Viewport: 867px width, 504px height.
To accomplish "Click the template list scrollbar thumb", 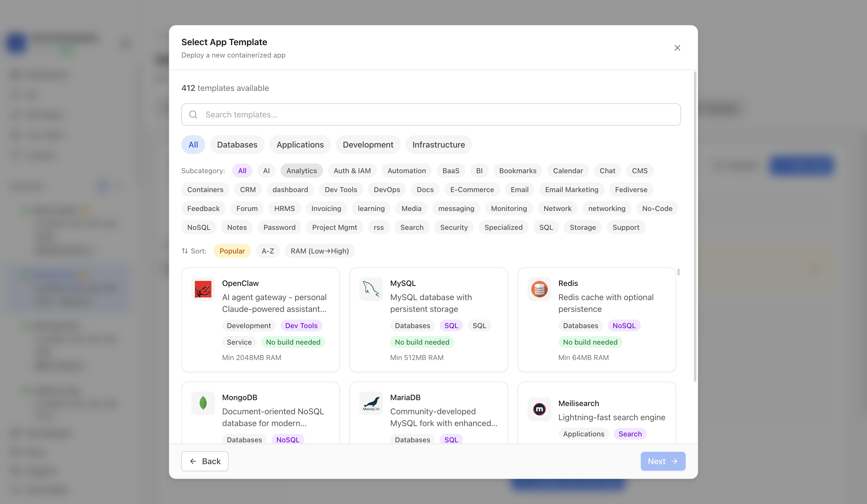I will (x=679, y=272).
